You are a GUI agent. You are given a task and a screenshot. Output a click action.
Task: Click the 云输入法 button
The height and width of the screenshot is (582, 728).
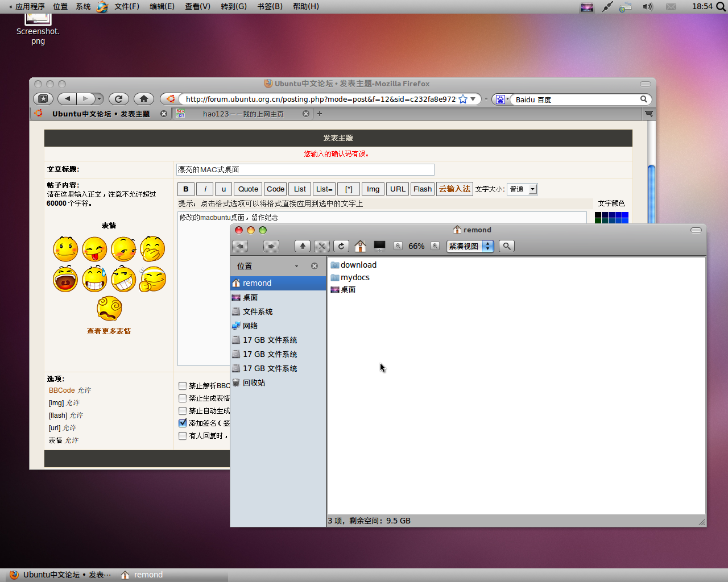tap(454, 189)
